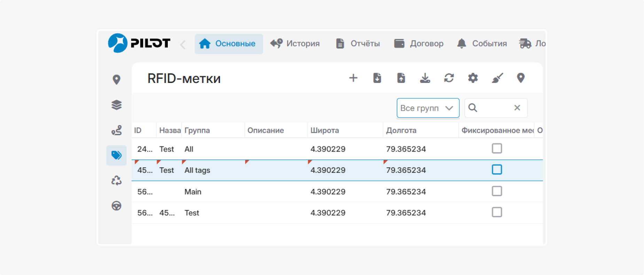Select the ID cell 24...

(145, 149)
